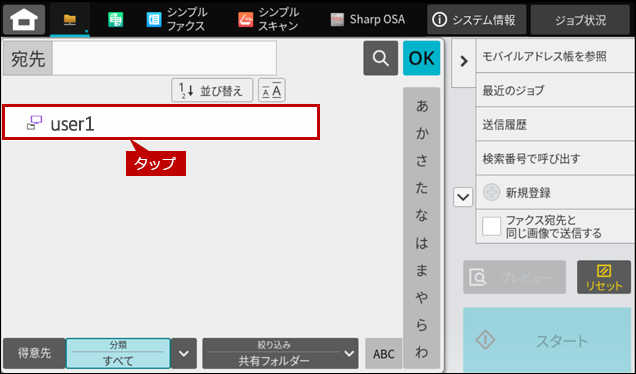Open ジョブ状況 tab
The image size is (636, 374).
pyautogui.click(x=580, y=19)
